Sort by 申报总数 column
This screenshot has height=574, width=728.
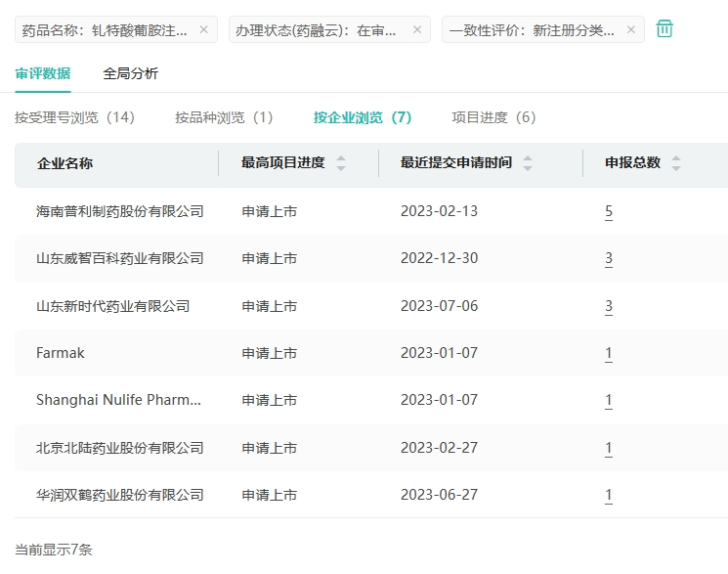(676, 163)
